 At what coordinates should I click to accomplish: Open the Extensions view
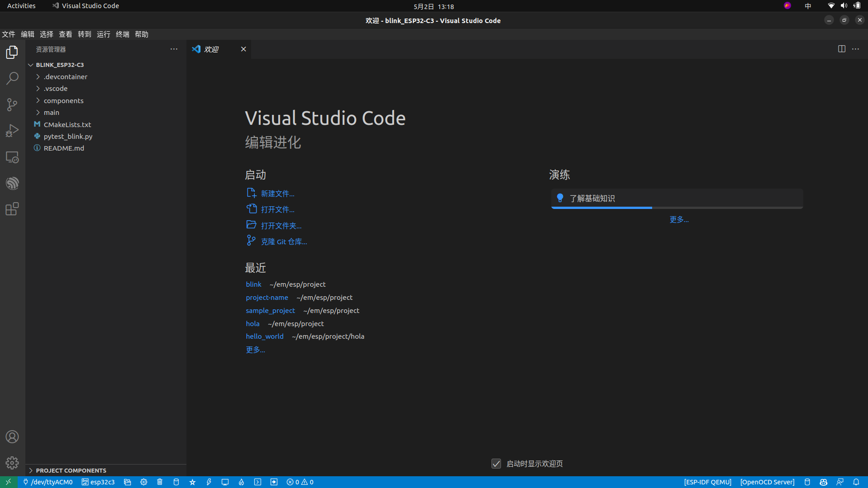[12, 209]
